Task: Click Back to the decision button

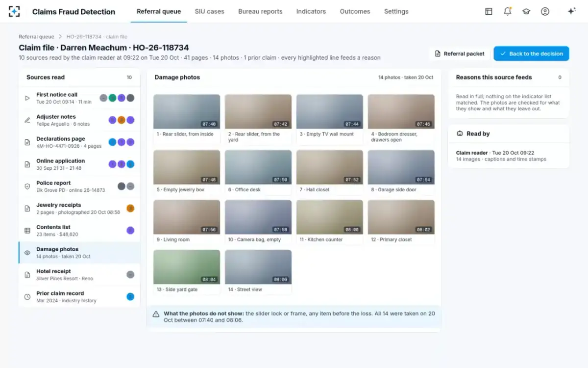Action: (x=531, y=53)
